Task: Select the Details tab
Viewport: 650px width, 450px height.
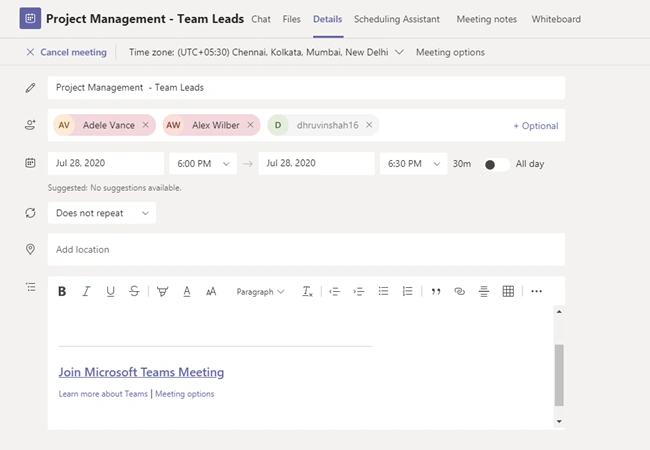Action: (327, 19)
